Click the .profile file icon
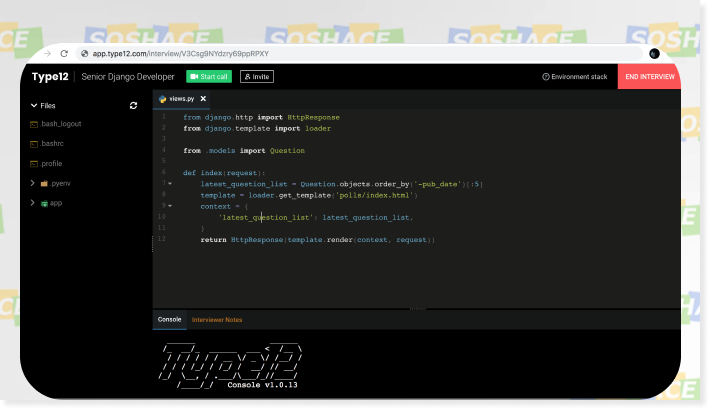Screen dimensions: 710x410 click(34, 164)
